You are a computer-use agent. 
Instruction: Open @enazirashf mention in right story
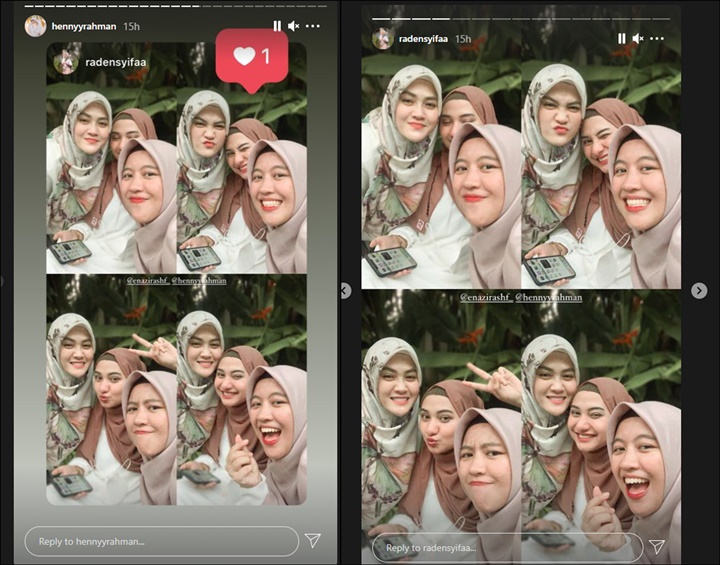click(486, 298)
